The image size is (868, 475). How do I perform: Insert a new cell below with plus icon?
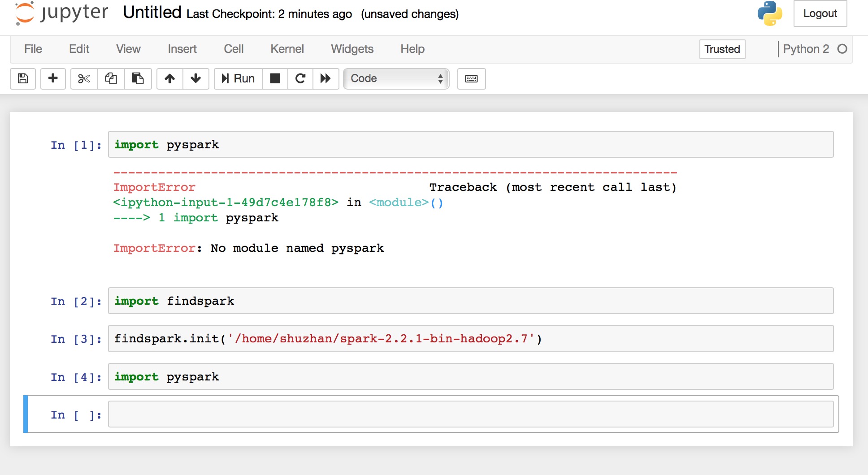pos(53,79)
